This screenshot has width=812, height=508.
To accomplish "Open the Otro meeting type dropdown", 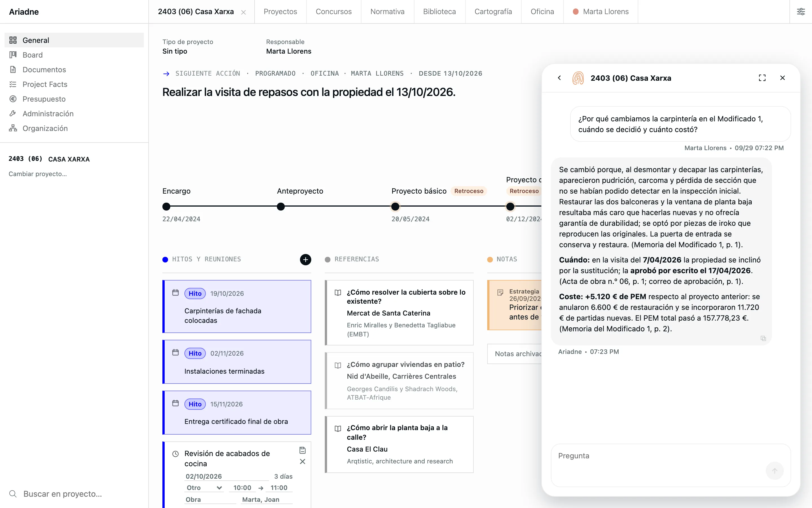I will pyautogui.click(x=204, y=487).
